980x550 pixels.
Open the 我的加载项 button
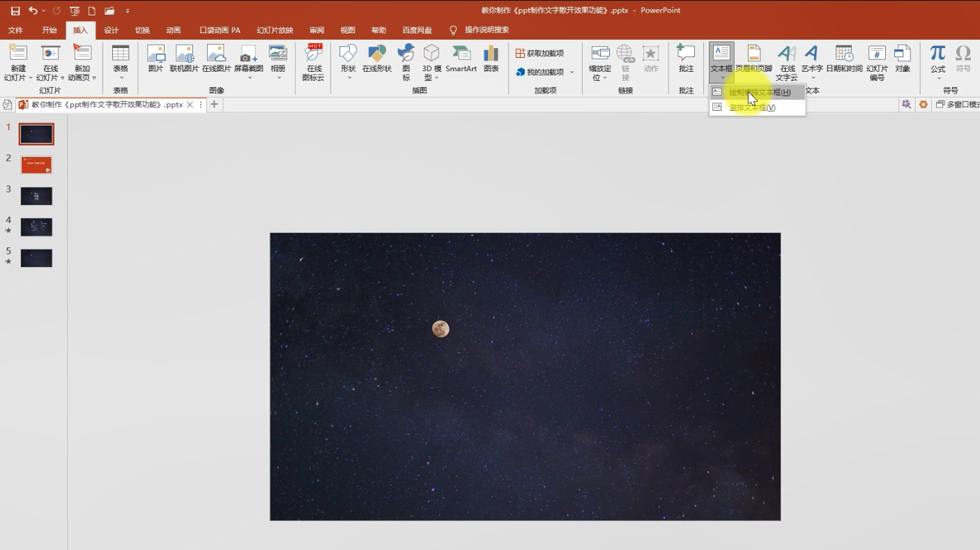[540, 72]
